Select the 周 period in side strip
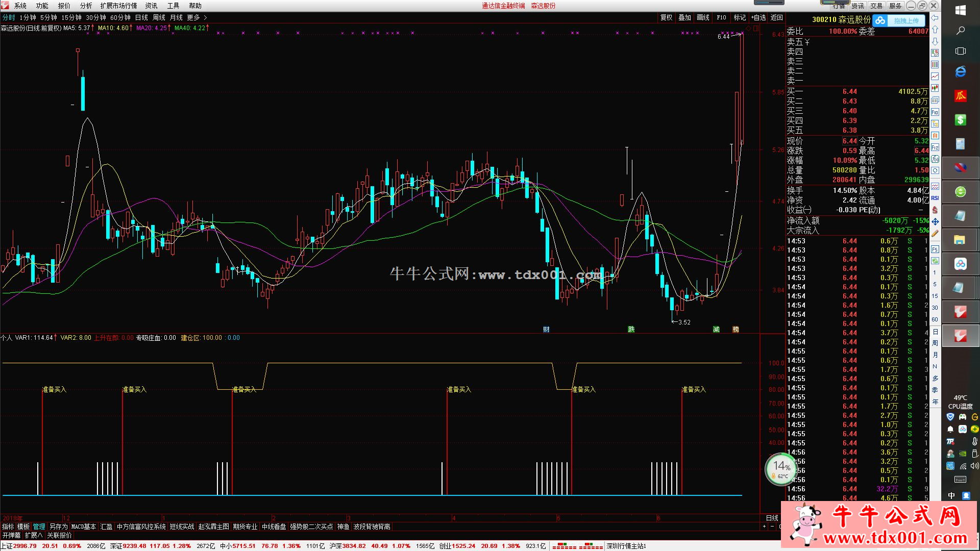Image resolution: width=980 pixels, height=551 pixels. tap(935, 343)
